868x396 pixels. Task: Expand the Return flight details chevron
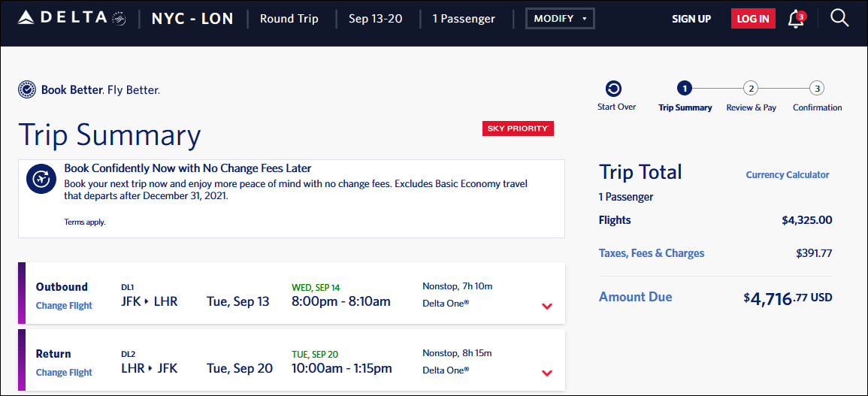tap(547, 373)
